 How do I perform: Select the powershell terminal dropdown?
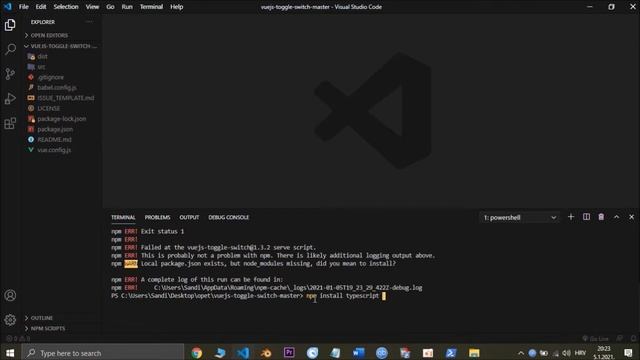[x=520, y=218]
